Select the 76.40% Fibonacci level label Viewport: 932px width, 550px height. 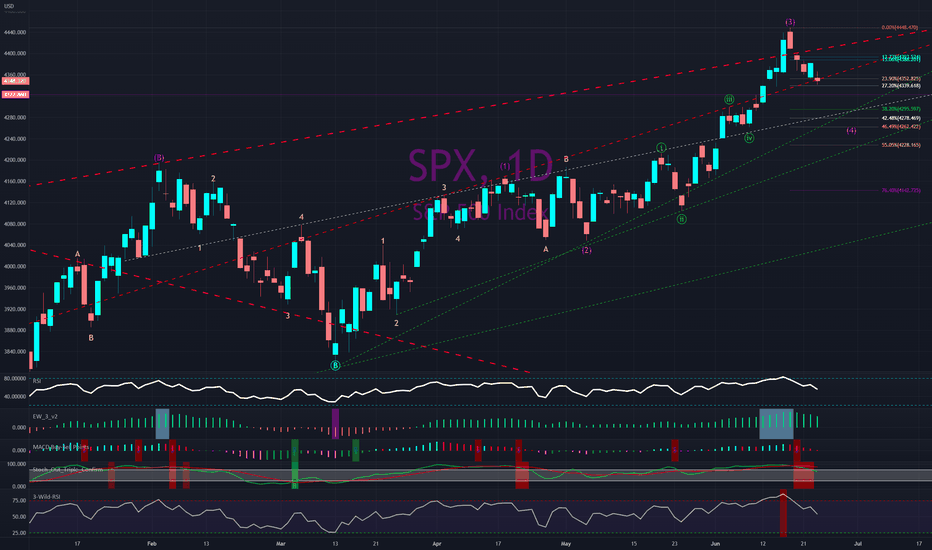pyautogui.click(x=901, y=190)
